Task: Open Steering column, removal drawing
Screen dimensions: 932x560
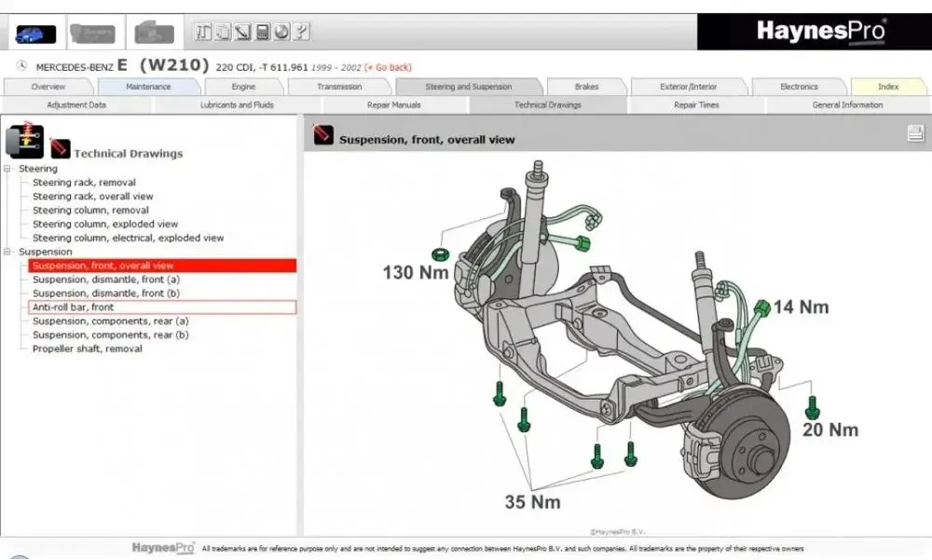Action: [x=90, y=210]
